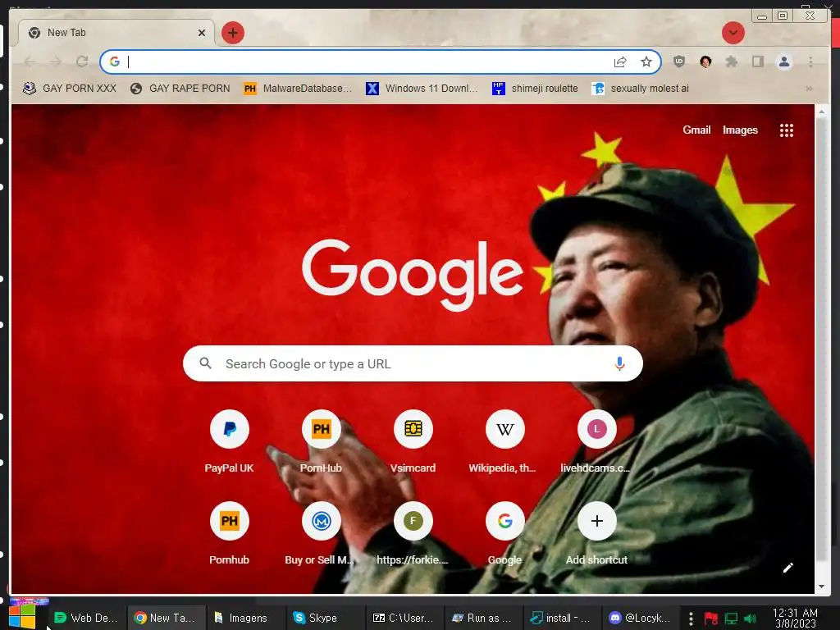Open the Windows Start menu

(x=22, y=617)
